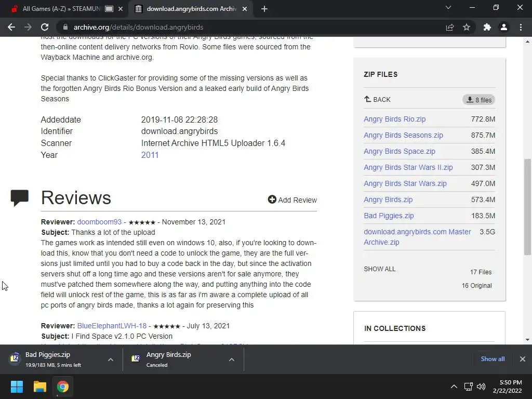Close the downloads bar

click(523, 359)
